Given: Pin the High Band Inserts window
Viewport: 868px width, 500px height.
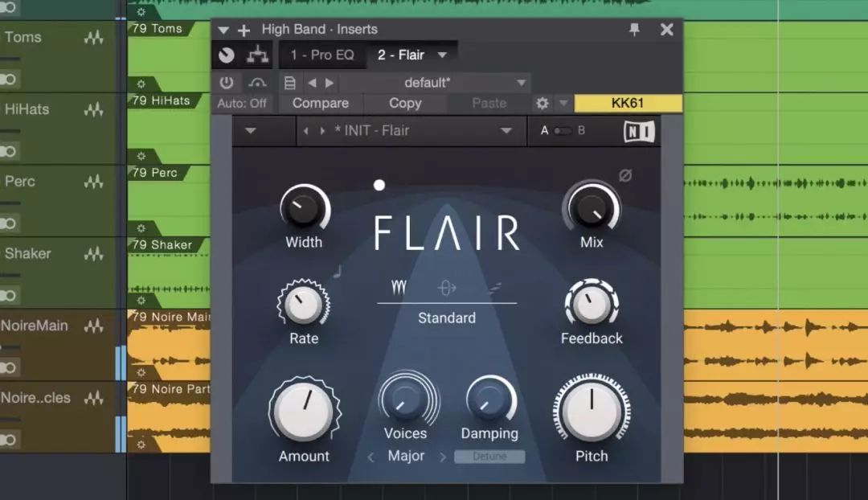Looking at the screenshot, I should [x=634, y=29].
